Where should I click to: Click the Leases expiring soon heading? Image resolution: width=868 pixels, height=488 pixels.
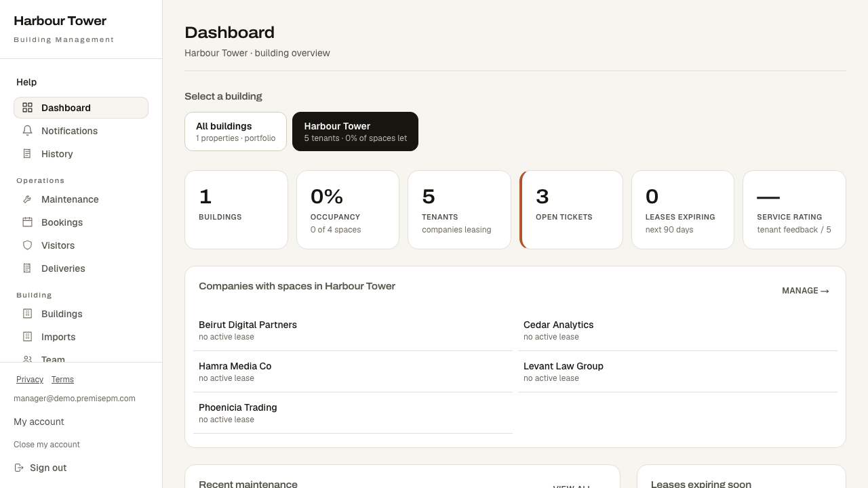(x=701, y=484)
